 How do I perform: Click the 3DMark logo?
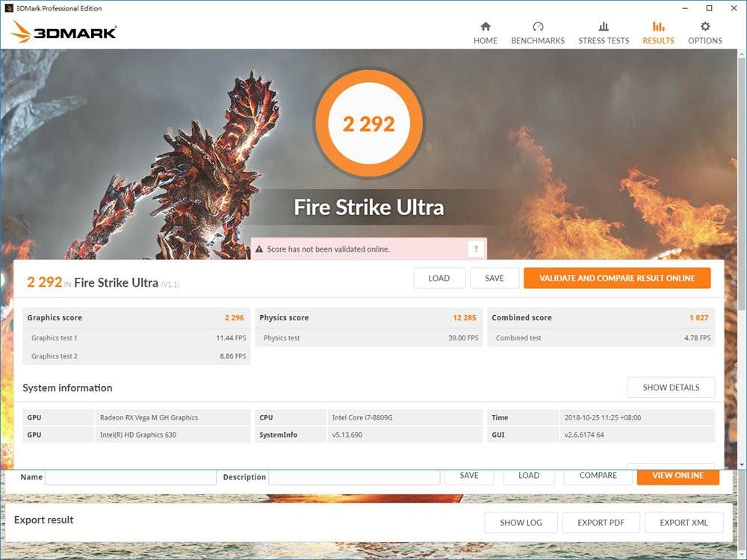pos(64,32)
